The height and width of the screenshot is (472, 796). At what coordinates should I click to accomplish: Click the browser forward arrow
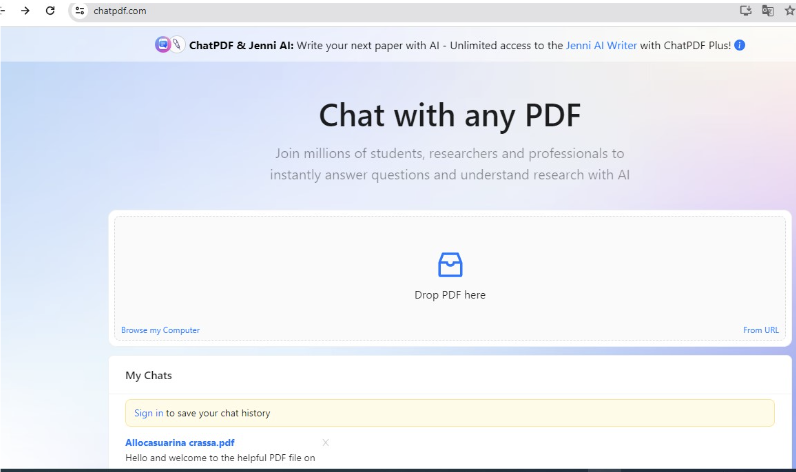point(25,10)
